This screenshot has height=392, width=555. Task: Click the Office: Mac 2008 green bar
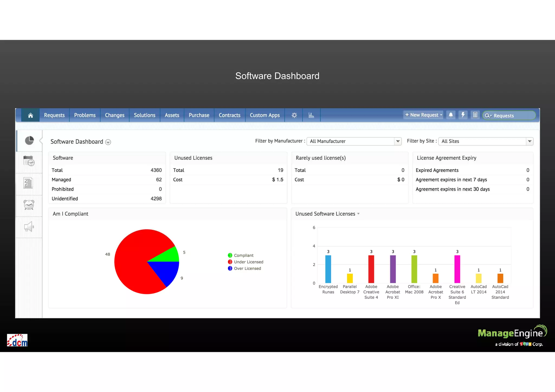tap(414, 269)
